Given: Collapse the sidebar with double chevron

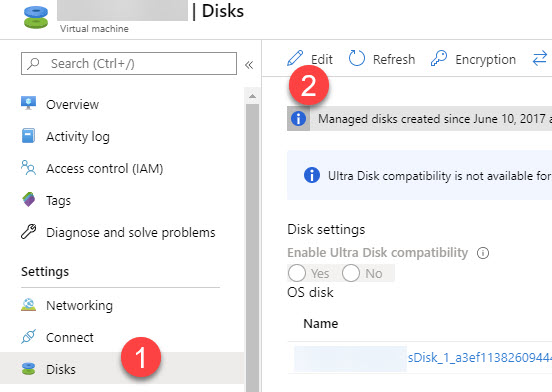Looking at the screenshot, I should 249,65.
